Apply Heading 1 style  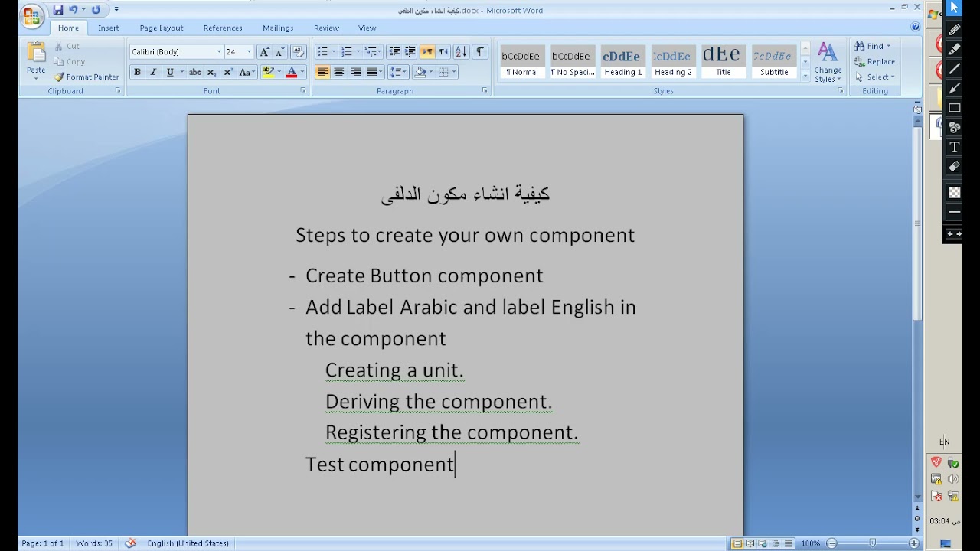[623, 62]
